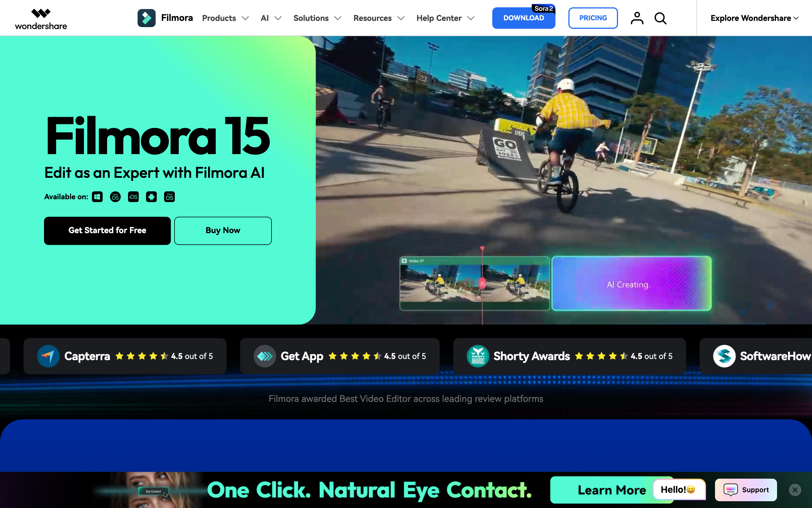The image size is (812, 508).
Task: Click the Get App logo icon
Action: (x=265, y=356)
